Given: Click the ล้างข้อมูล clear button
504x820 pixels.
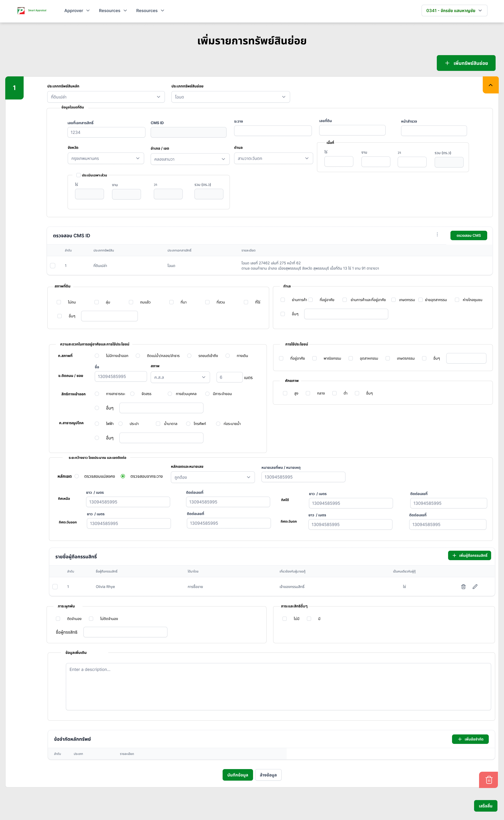Looking at the screenshot, I should (268, 775).
